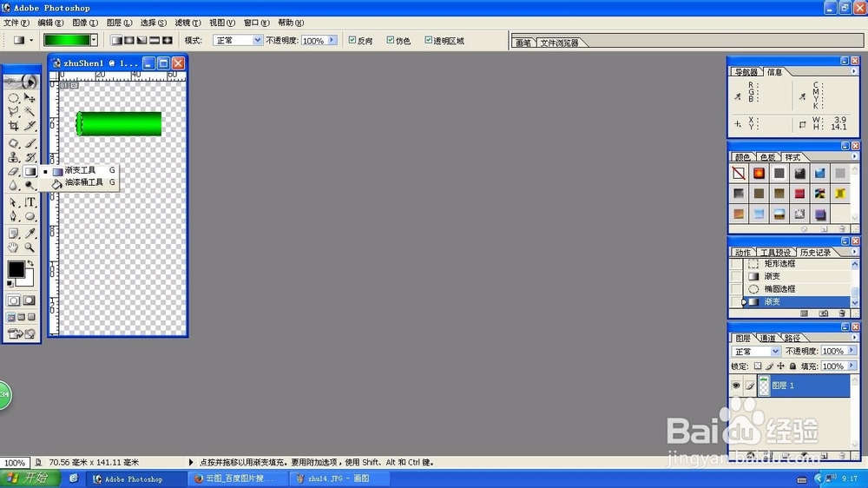
Task: Select the Polygonal Lasso tool
Action: [x=14, y=112]
